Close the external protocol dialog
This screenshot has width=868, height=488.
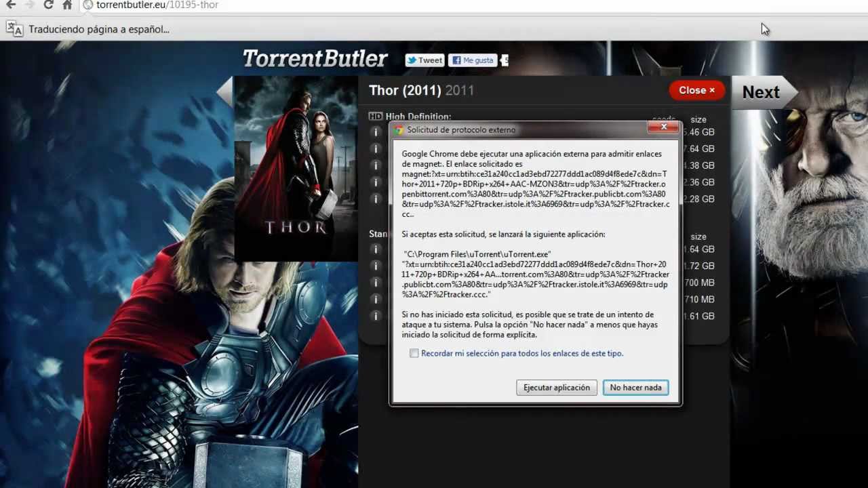point(663,127)
